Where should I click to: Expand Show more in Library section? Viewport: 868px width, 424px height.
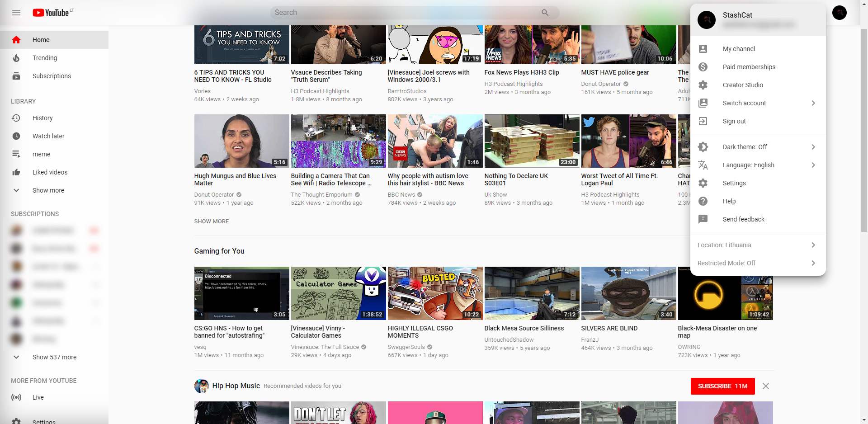[x=54, y=190]
